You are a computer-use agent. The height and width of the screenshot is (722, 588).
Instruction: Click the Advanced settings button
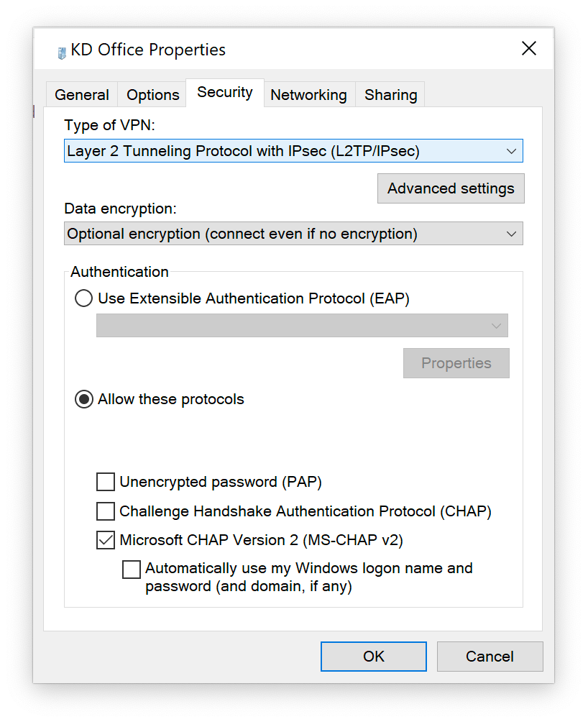click(x=451, y=188)
